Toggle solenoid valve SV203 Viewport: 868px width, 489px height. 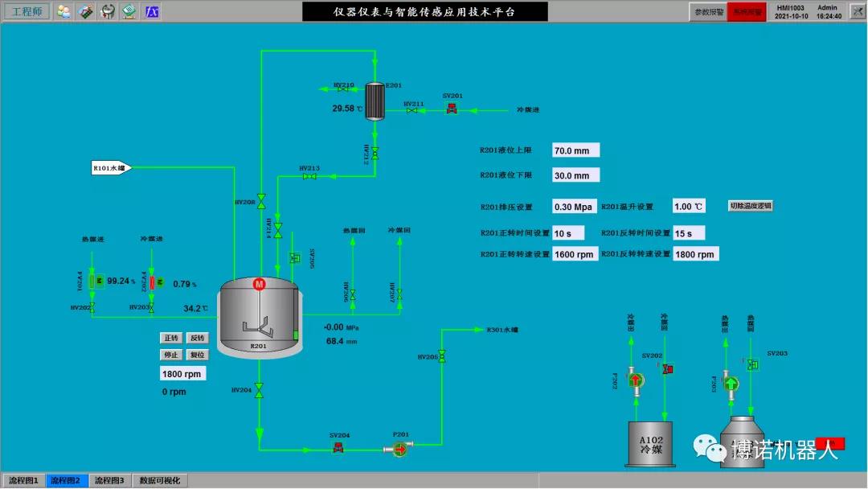click(752, 364)
